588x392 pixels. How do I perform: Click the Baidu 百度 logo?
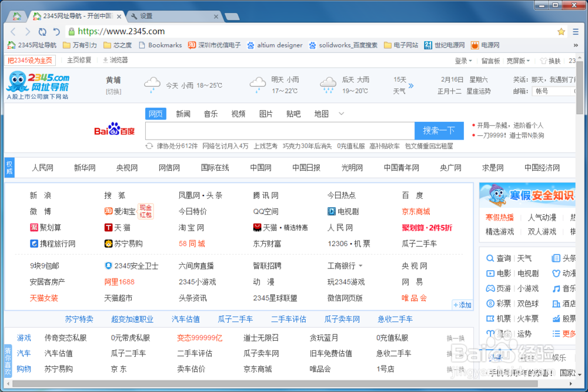pyautogui.click(x=115, y=129)
